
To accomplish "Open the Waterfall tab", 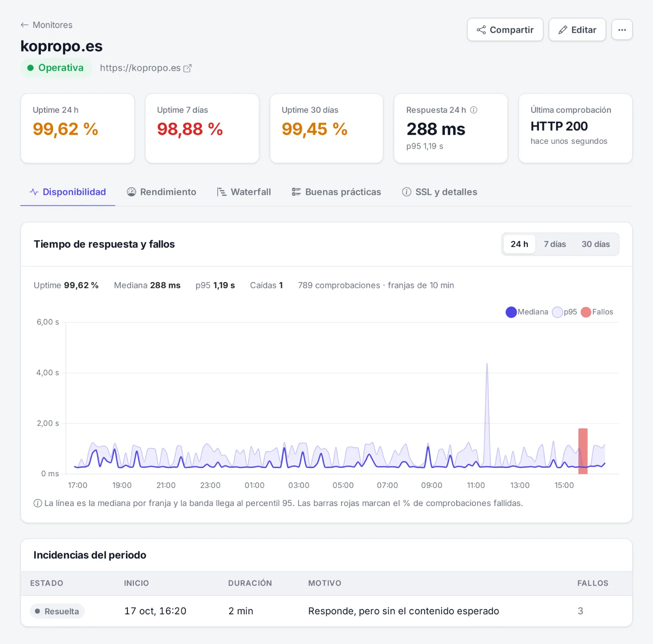I will click(x=244, y=192).
